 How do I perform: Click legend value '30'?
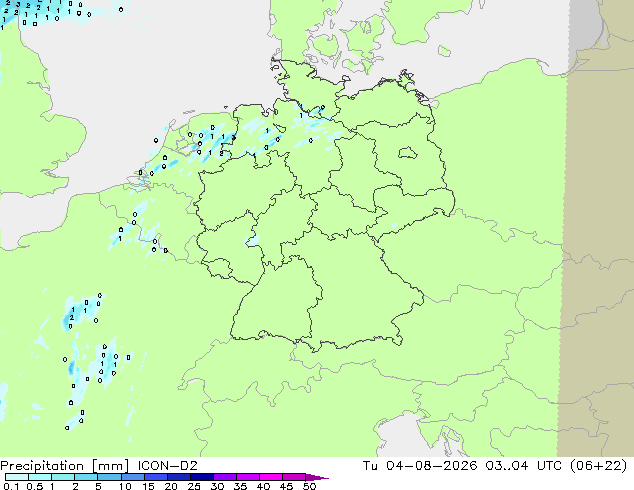tap(217, 486)
